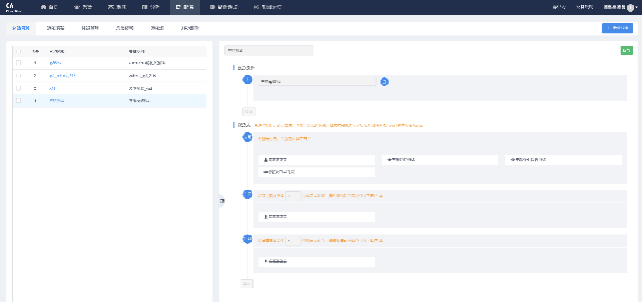644x302 pixels.
Task: Tick the checkbox of table row 3
Action: pos(19,88)
